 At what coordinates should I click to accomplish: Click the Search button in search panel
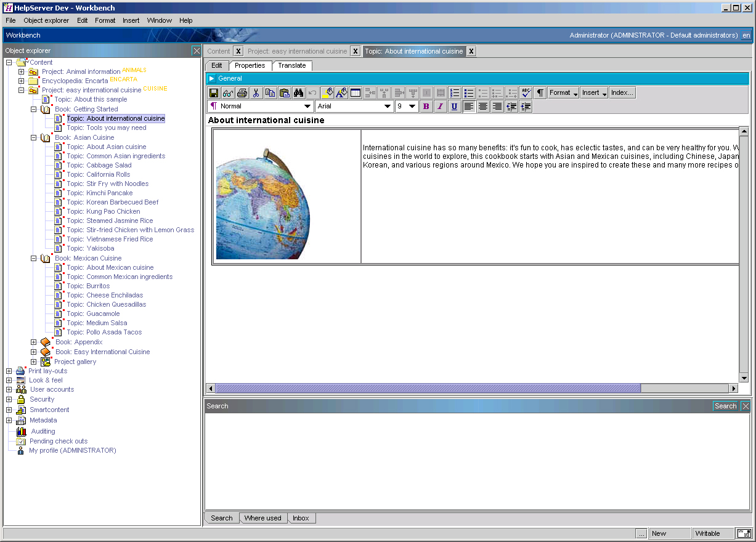click(725, 406)
